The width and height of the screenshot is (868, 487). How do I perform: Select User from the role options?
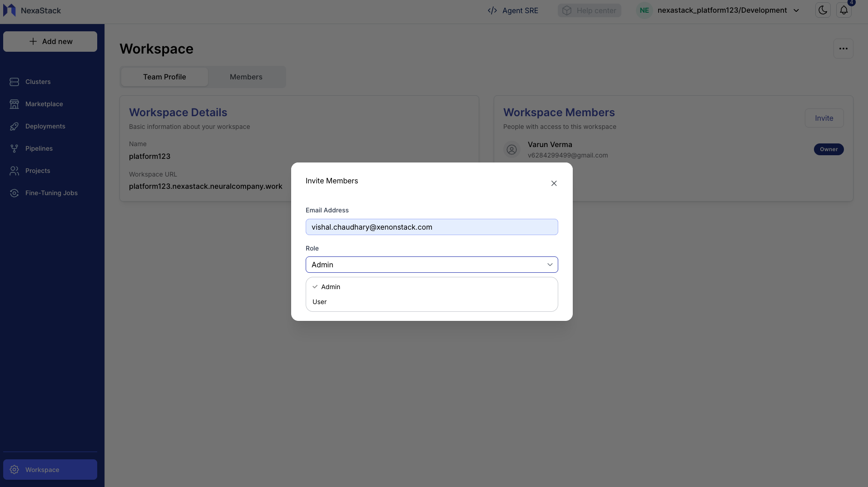click(x=319, y=302)
